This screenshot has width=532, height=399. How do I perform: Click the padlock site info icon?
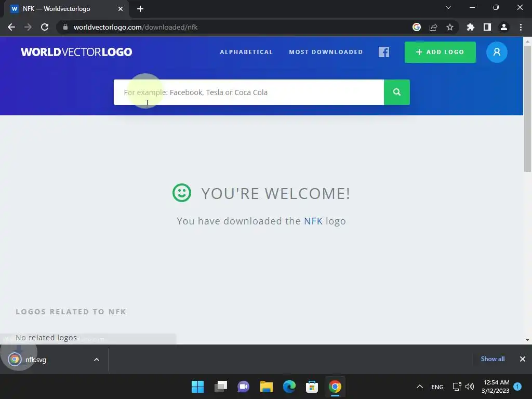tap(65, 27)
